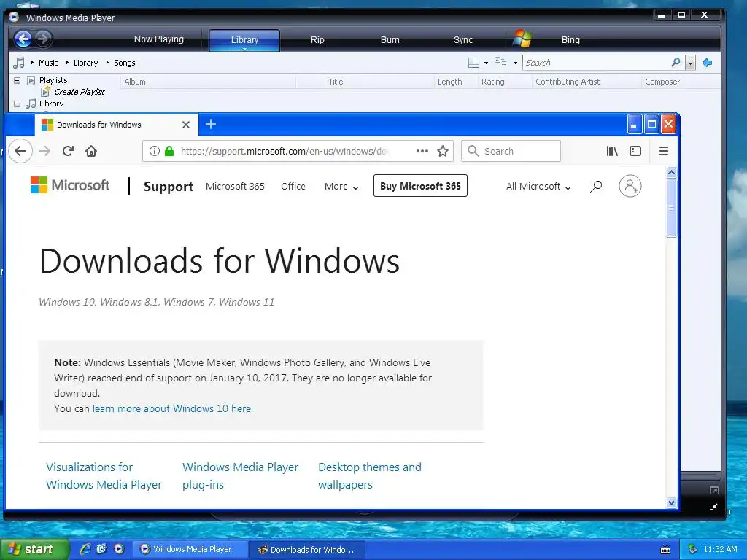
Task: Open a new Firefox tab
Action: pos(211,124)
